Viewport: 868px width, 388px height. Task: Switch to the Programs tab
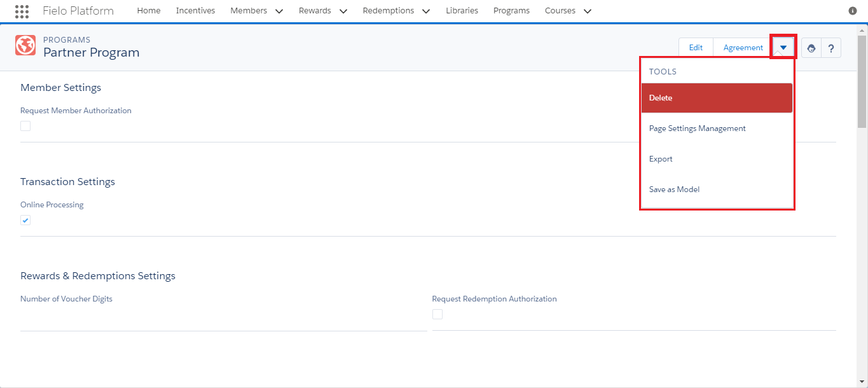(x=511, y=11)
